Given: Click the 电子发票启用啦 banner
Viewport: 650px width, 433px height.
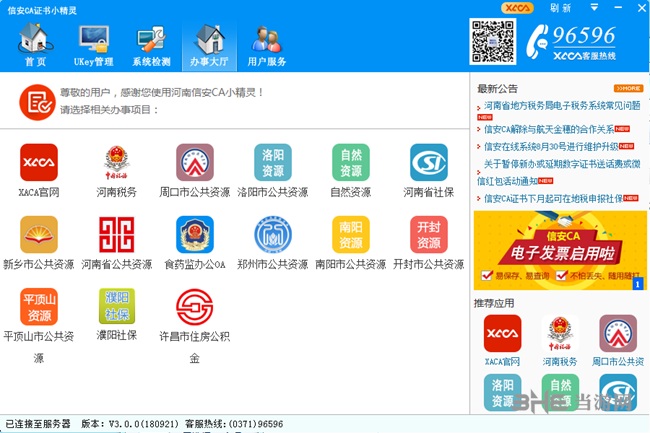Looking at the screenshot, I should click(560, 250).
